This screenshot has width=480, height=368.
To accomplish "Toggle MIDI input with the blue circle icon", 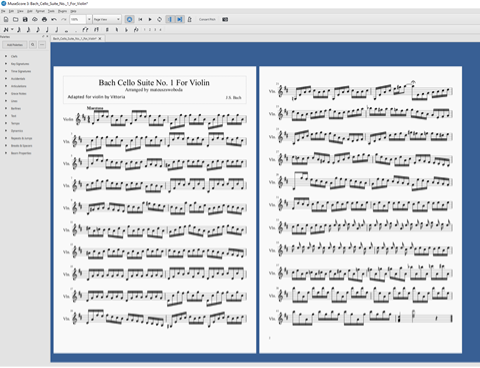I will [x=129, y=19].
